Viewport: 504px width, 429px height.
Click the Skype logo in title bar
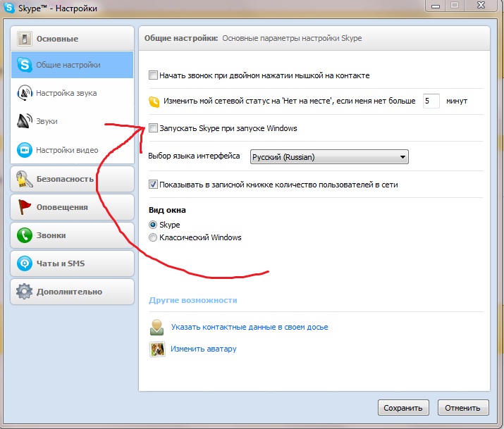[8, 7]
